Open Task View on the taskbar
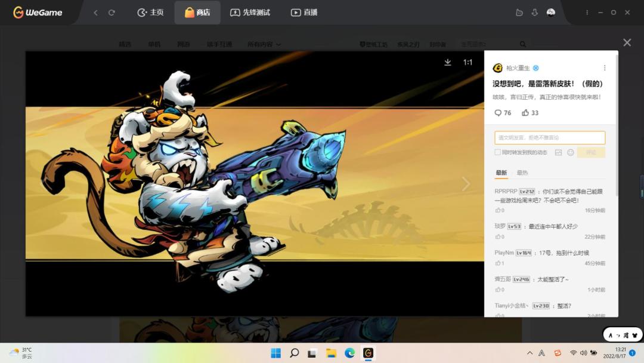This screenshot has width=644, height=363. (x=312, y=353)
